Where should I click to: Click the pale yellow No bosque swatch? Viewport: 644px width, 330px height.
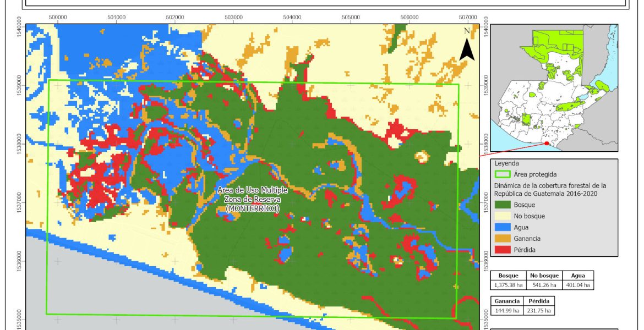click(503, 216)
